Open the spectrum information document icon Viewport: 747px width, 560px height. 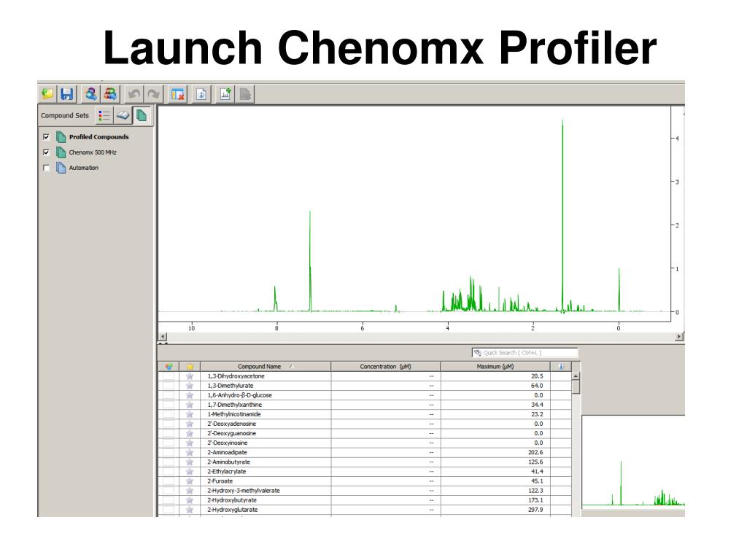(x=201, y=94)
